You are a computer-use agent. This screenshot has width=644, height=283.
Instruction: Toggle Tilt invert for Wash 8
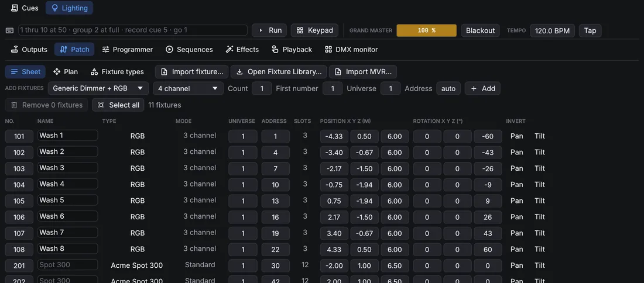540,249
